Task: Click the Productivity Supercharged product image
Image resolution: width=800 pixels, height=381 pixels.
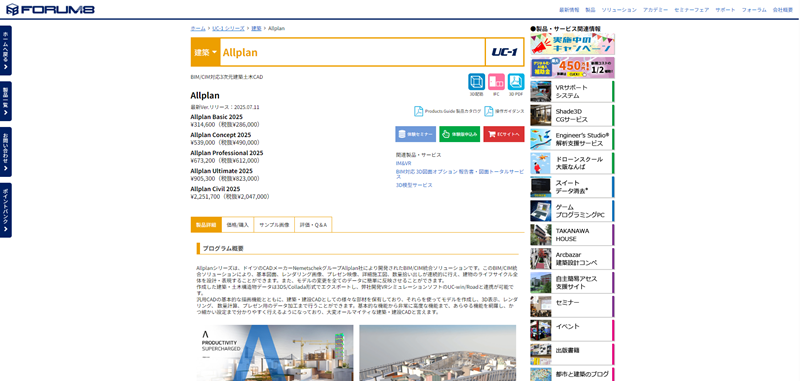Action: coord(275,353)
